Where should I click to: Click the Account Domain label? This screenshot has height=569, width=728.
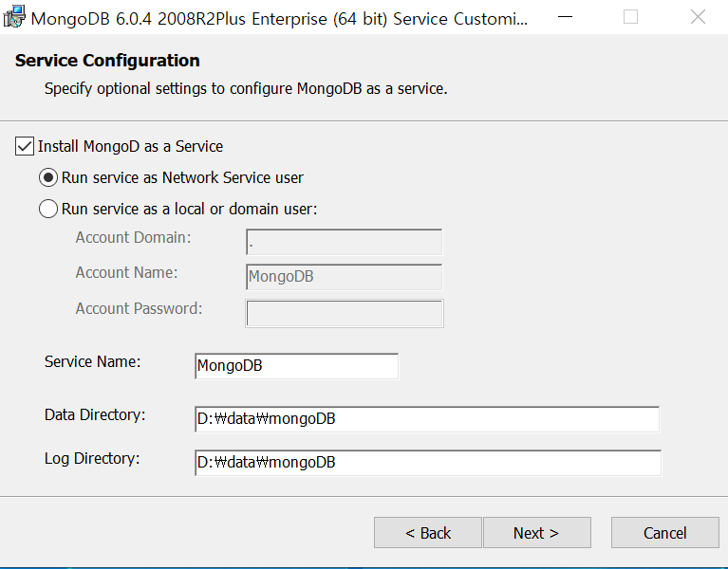(x=133, y=237)
